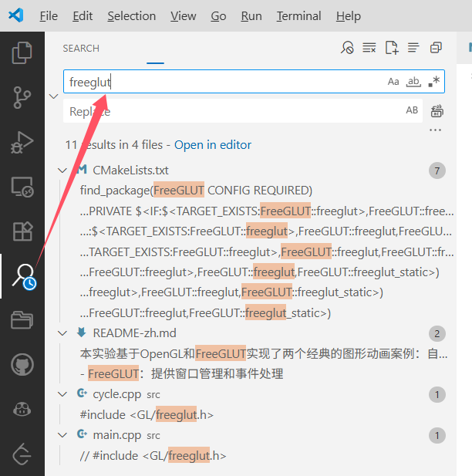Open README result about OpenGL和FreeGLUT
Viewport: 472px width, 476px height.
264,353
